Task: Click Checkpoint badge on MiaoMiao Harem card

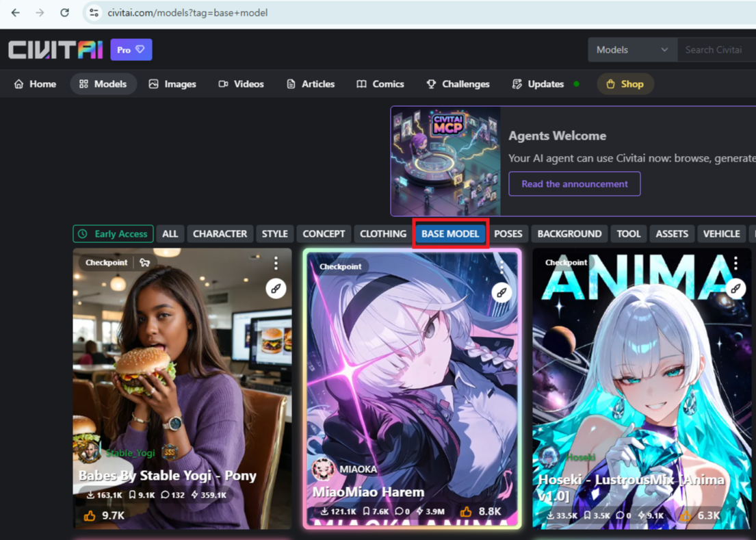Action: pyautogui.click(x=341, y=267)
